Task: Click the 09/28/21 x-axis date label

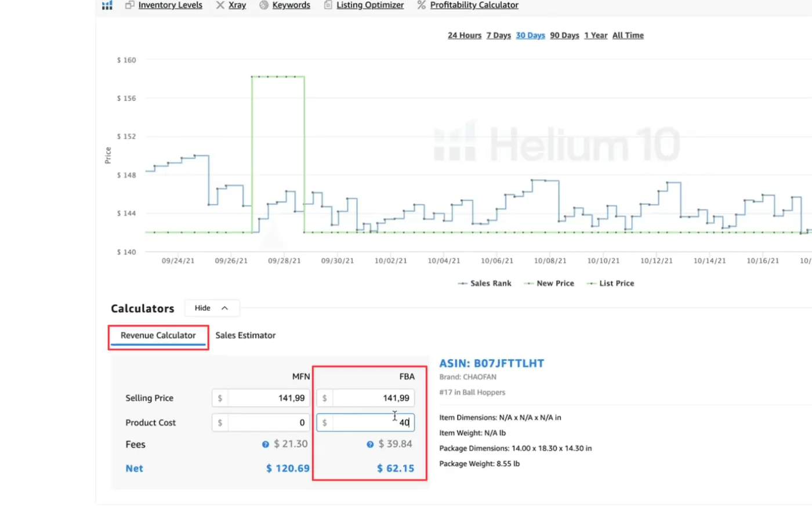Action: 284,261
